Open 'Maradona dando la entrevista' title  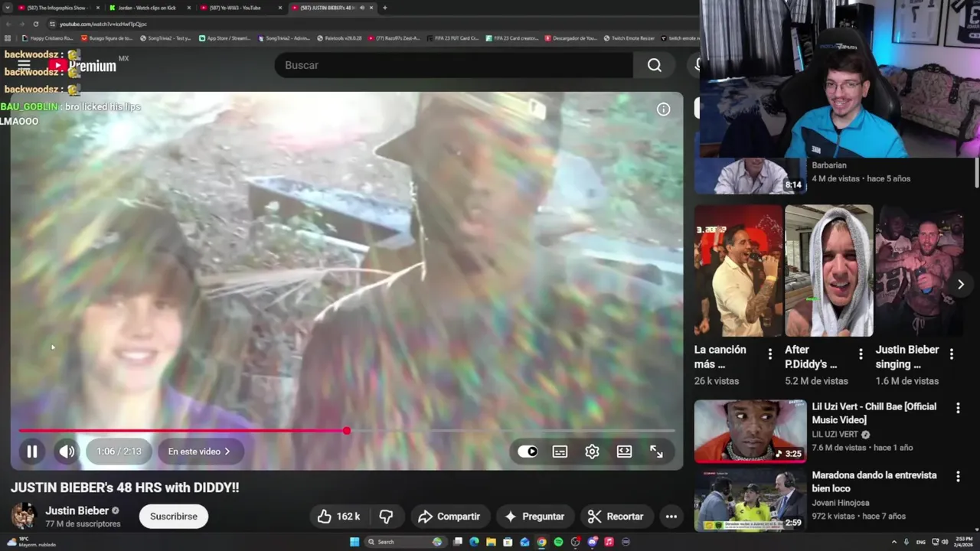pyautogui.click(x=874, y=481)
